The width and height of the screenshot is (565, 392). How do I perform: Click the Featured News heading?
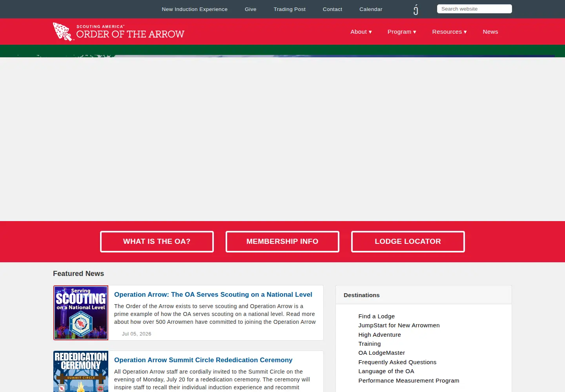click(78, 274)
